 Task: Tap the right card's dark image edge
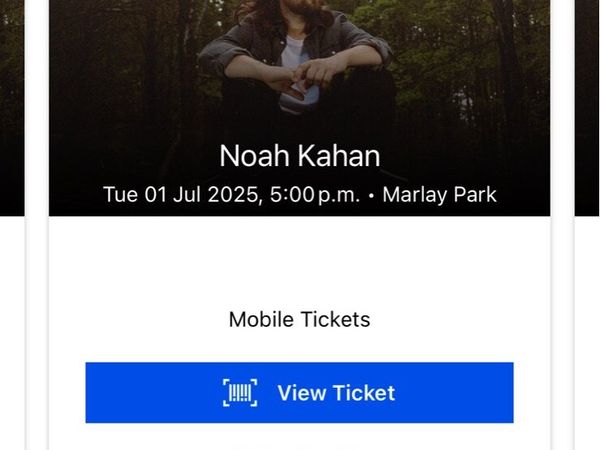point(587,108)
